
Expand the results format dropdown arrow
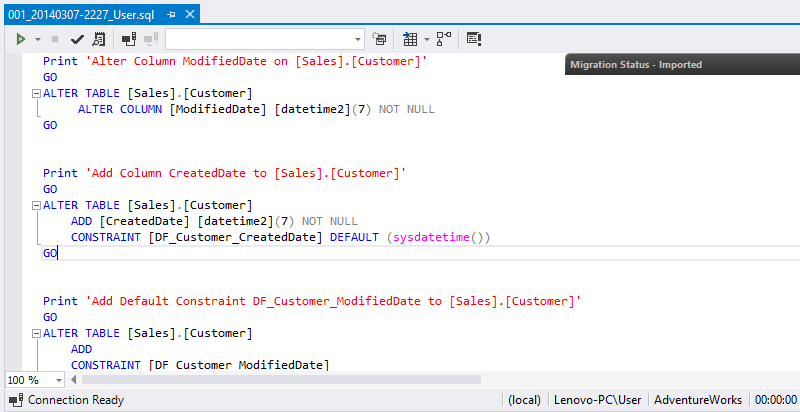click(x=426, y=39)
